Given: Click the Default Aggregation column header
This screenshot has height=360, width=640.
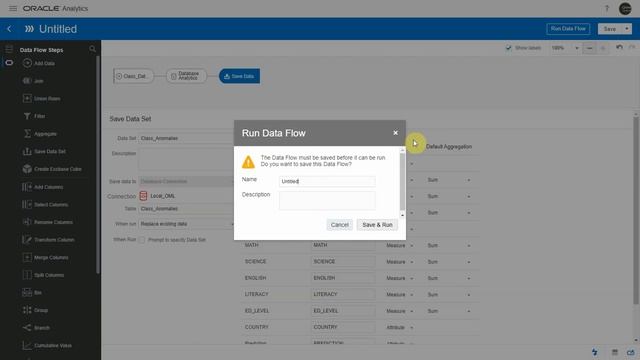Looking at the screenshot, I should click(449, 147).
